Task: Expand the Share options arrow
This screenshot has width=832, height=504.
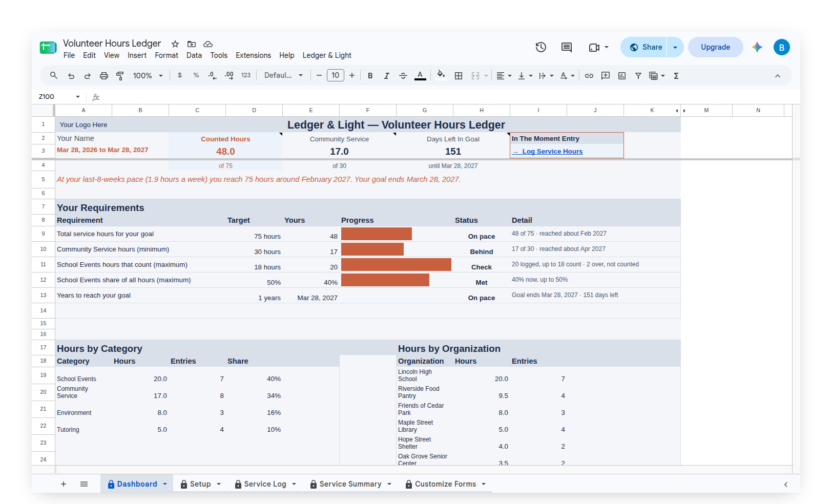Action: click(x=675, y=47)
